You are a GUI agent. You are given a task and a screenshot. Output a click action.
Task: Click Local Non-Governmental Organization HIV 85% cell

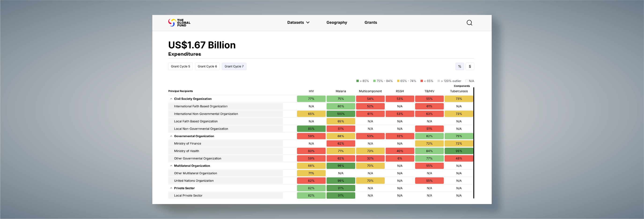click(311, 129)
